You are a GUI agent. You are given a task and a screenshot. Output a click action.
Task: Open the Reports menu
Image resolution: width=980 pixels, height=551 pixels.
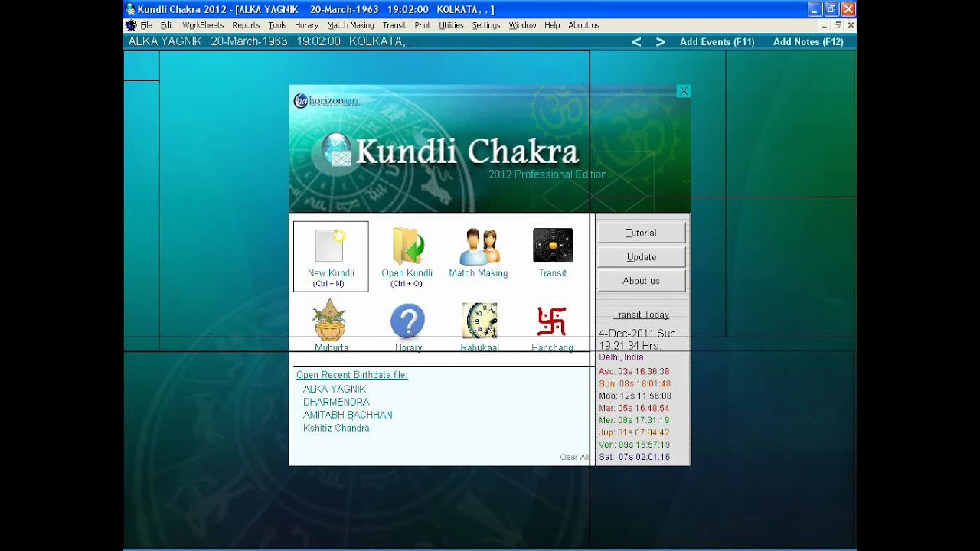tap(246, 25)
